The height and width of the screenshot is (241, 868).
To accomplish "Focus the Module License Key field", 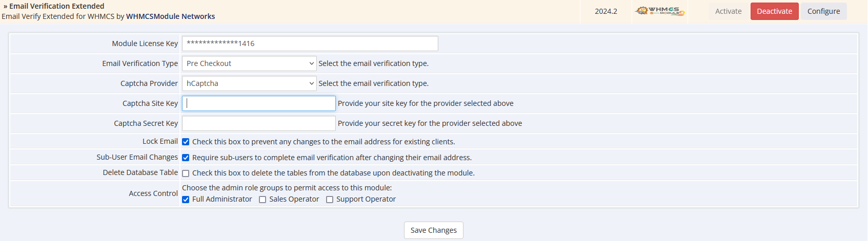I will [x=310, y=43].
